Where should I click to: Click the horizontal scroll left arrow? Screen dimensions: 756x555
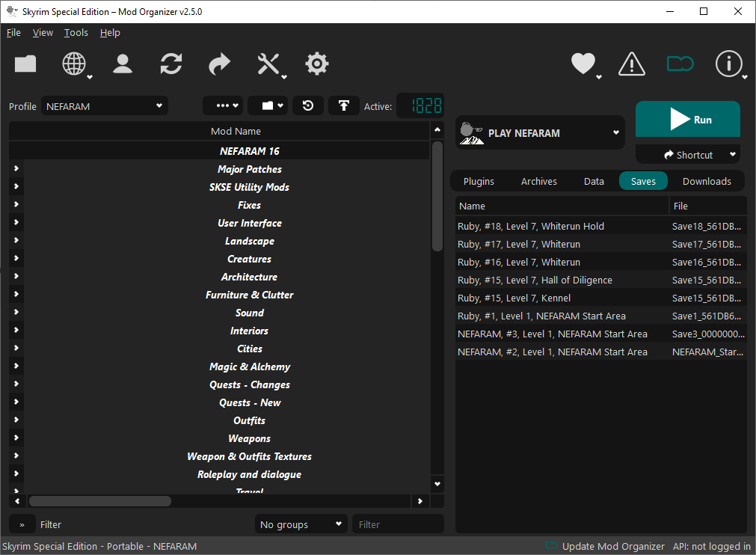click(17, 501)
